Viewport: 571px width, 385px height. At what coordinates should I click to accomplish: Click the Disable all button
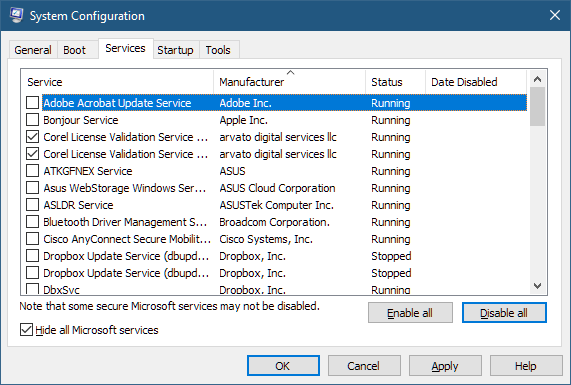(x=504, y=313)
